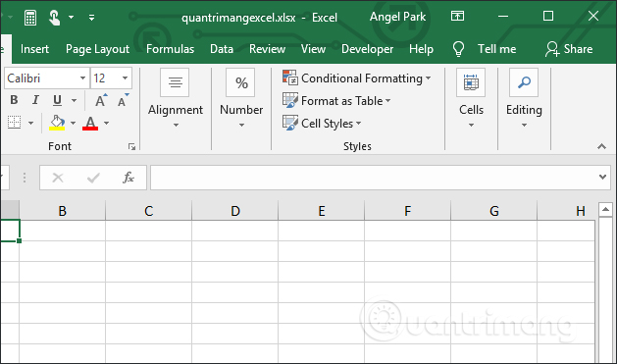Image resolution: width=617 pixels, height=364 pixels.
Task: Apply yellow fill color bucket
Action: pos(58,123)
